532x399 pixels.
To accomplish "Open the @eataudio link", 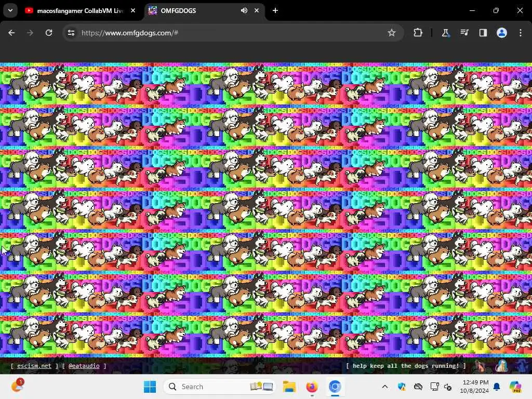I will [x=84, y=366].
